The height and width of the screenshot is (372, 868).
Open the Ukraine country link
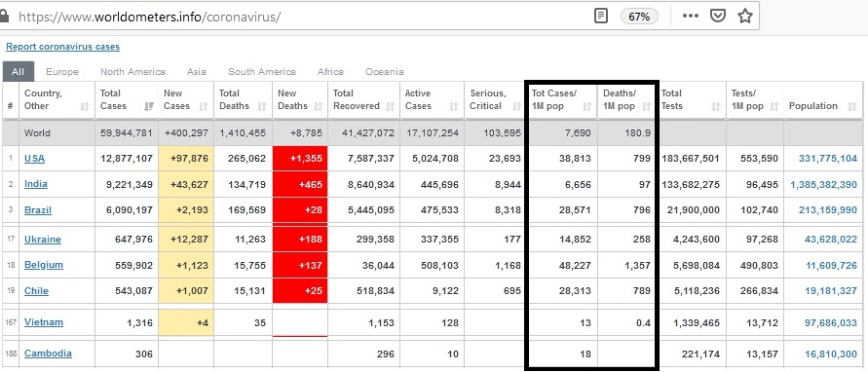[43, 240]
